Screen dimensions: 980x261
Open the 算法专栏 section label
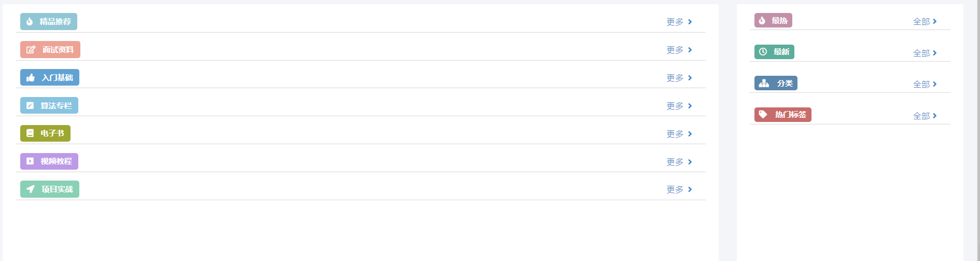49,105
